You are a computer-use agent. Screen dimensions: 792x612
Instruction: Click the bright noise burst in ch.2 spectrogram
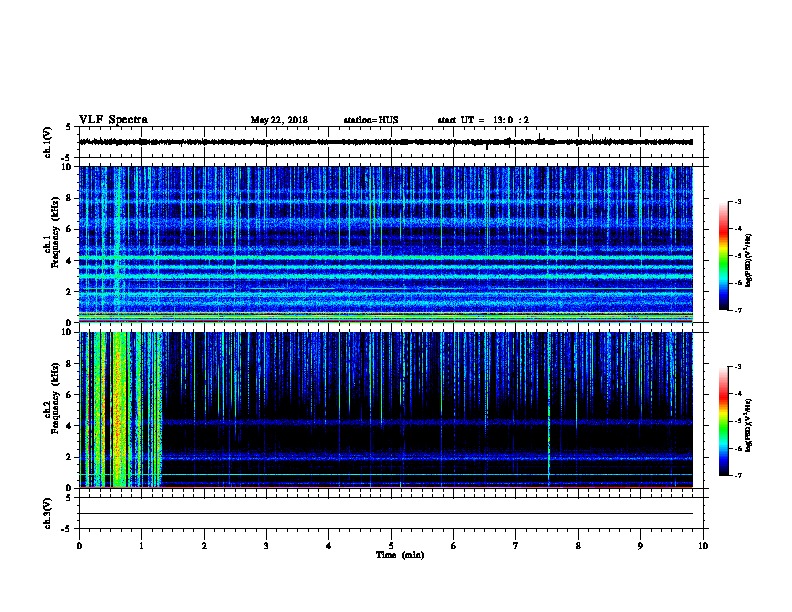pos(119,410)
